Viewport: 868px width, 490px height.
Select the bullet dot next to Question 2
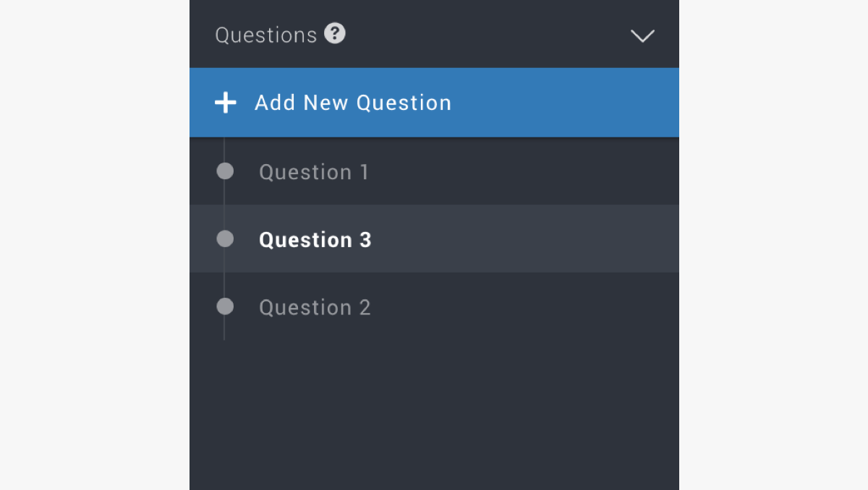click(x=225, y=306)
